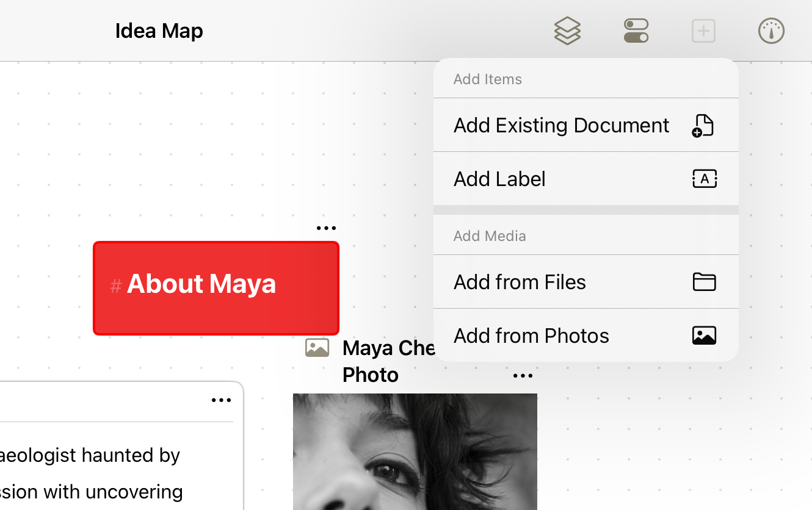The height and width of the screenshot is (510, 812).
Task: Click the plus add-item toolbar button
Action: click(x=703, y=31)
